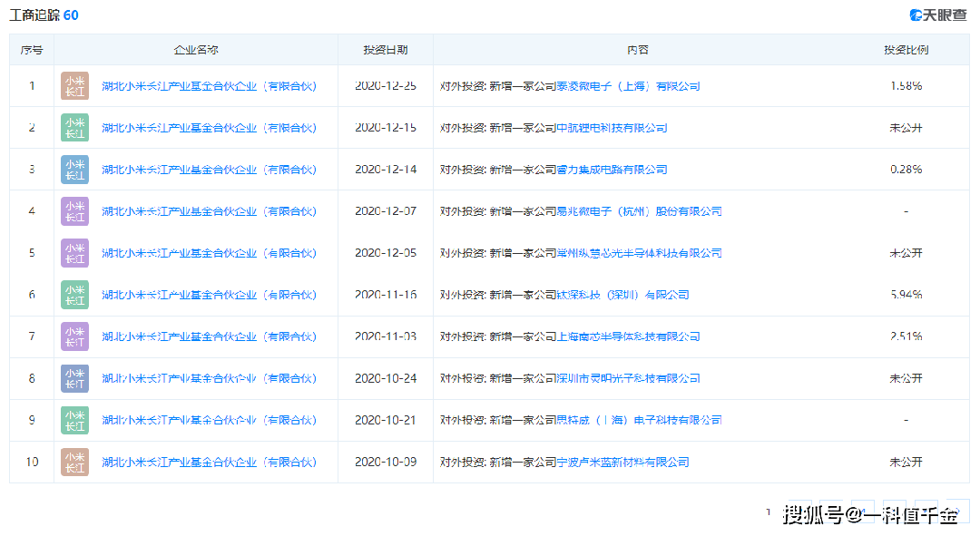
Task: Select the date 2020-12-07
Action: click(x=386, y=211)
